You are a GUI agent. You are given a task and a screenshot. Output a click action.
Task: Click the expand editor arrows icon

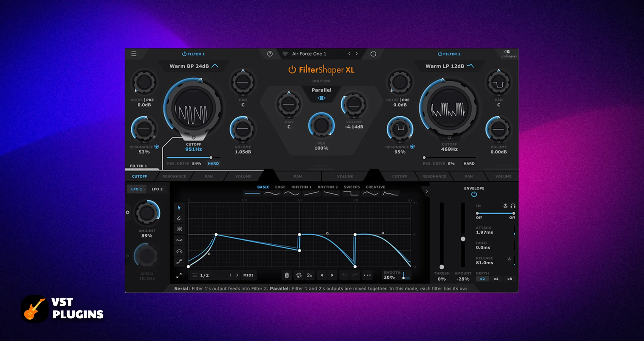pyautogui.click(x=179, y=276)
